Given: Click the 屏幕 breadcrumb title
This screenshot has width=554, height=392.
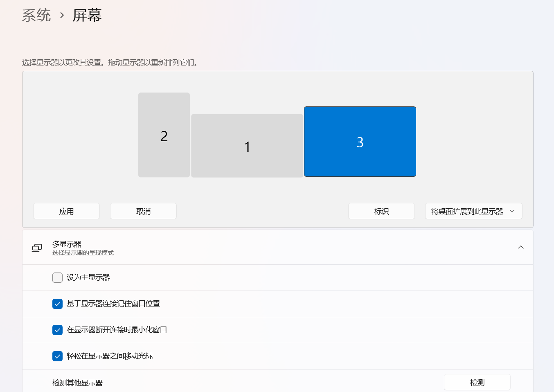Looking at the screenshot, I should pos(87,16).
